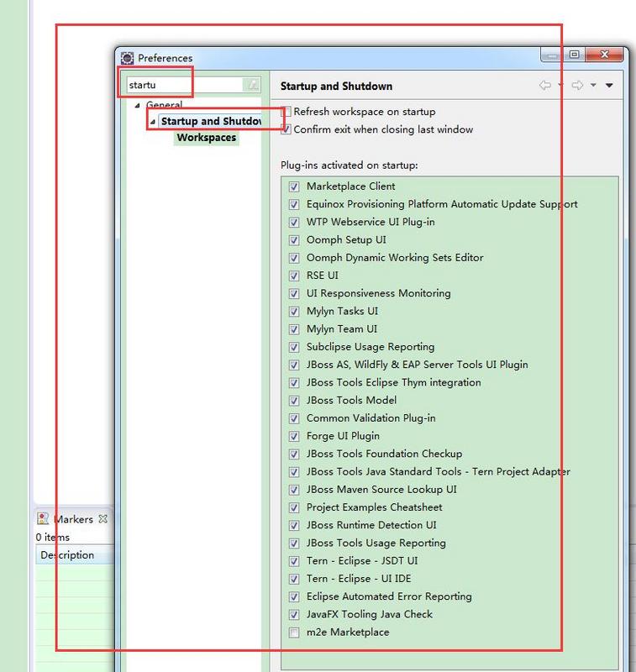The width and height of the screenshot is (636, 672).
Task: Click the forward navigation arrow icon
Action: [578, 86]
